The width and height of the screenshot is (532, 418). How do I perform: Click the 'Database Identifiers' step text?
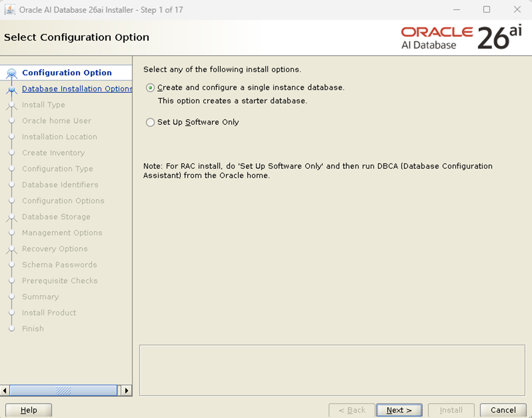click(x=60, y=184)
